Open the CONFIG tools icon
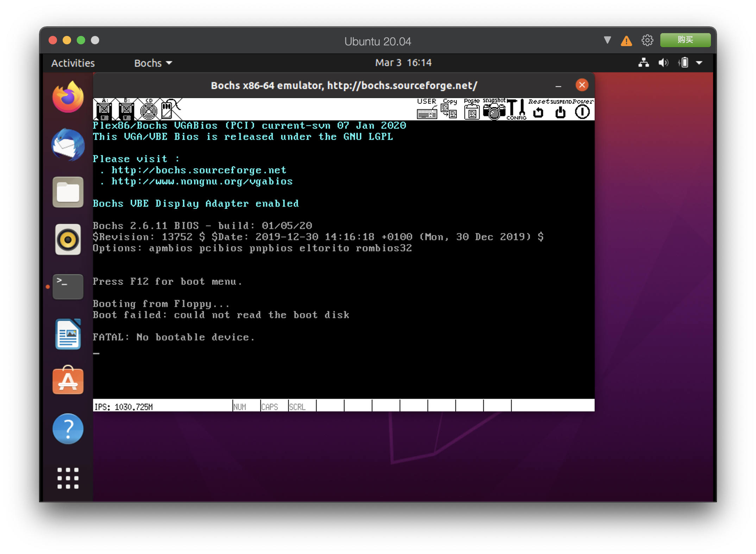The image size is (756, 554). coord(517,109)
